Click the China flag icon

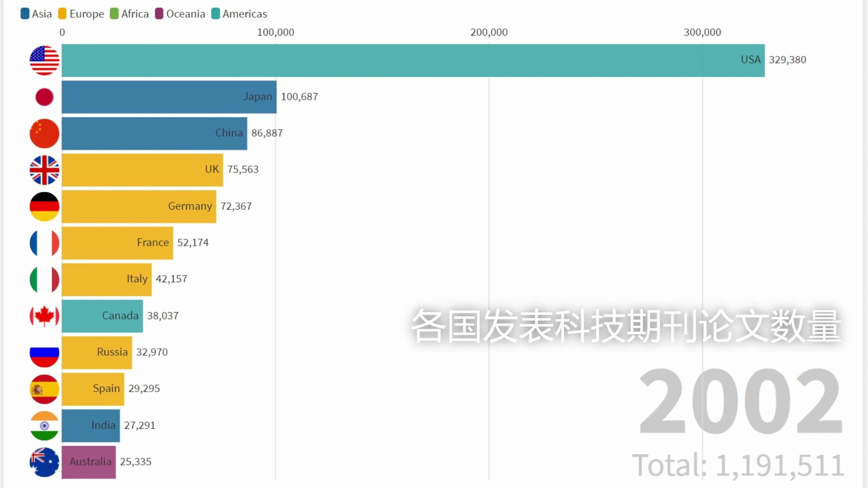point(44,134)
